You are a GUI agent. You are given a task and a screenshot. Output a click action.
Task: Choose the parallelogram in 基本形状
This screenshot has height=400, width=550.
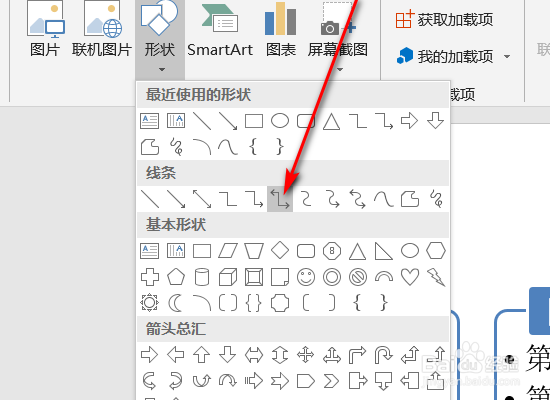[x=228, y=251]
